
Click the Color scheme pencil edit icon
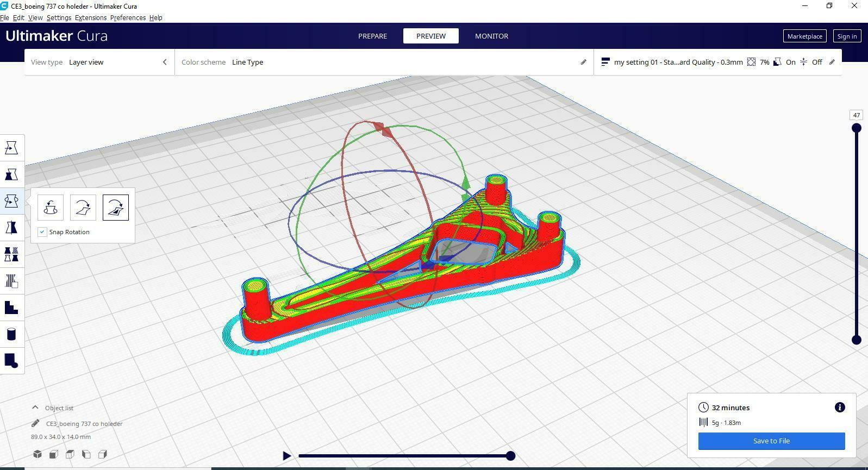point(584,62)
